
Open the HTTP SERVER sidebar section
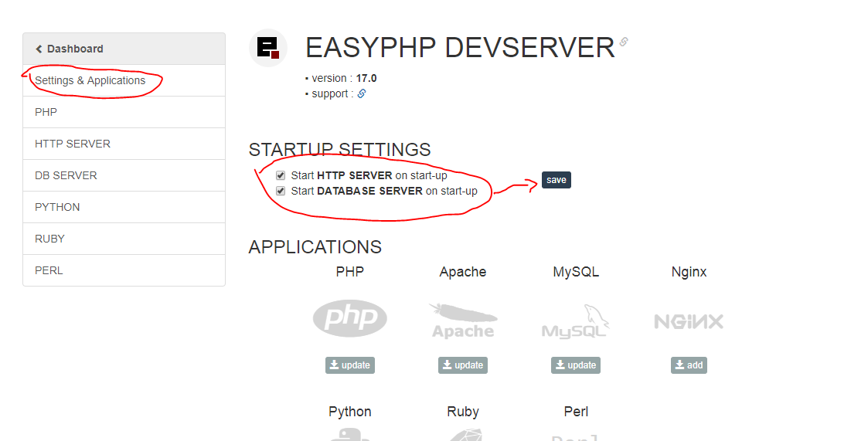pyautogui.click(x=124, y=144)
